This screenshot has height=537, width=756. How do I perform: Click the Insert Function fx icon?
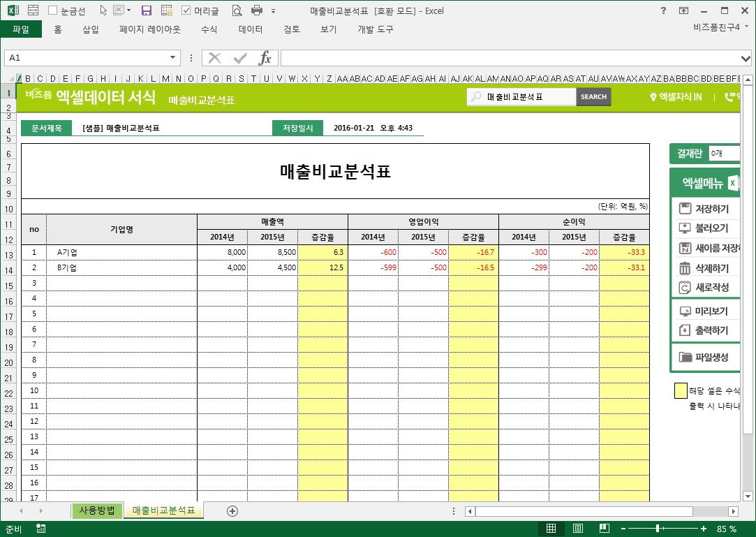click(265, 58)
